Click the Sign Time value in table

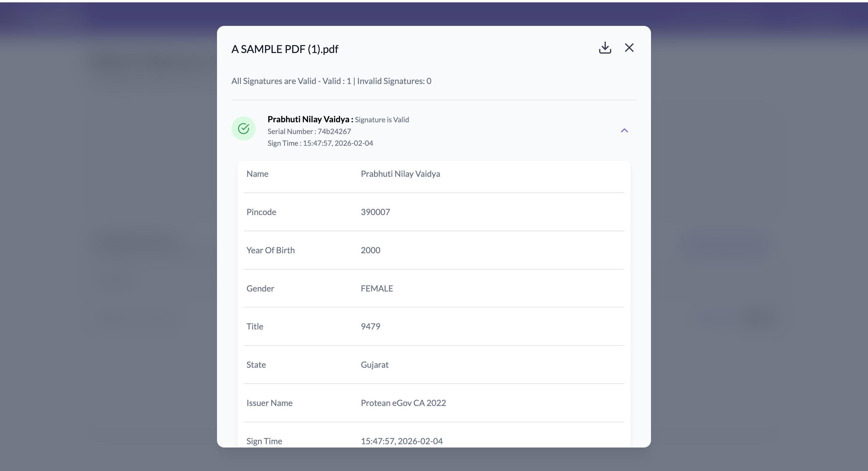[401, 441]
